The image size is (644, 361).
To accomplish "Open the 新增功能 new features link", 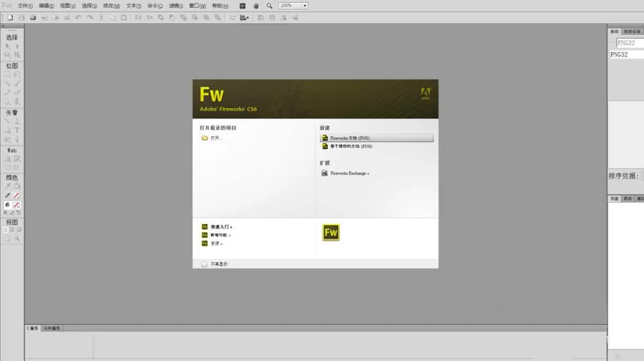I will click(216, 235).
